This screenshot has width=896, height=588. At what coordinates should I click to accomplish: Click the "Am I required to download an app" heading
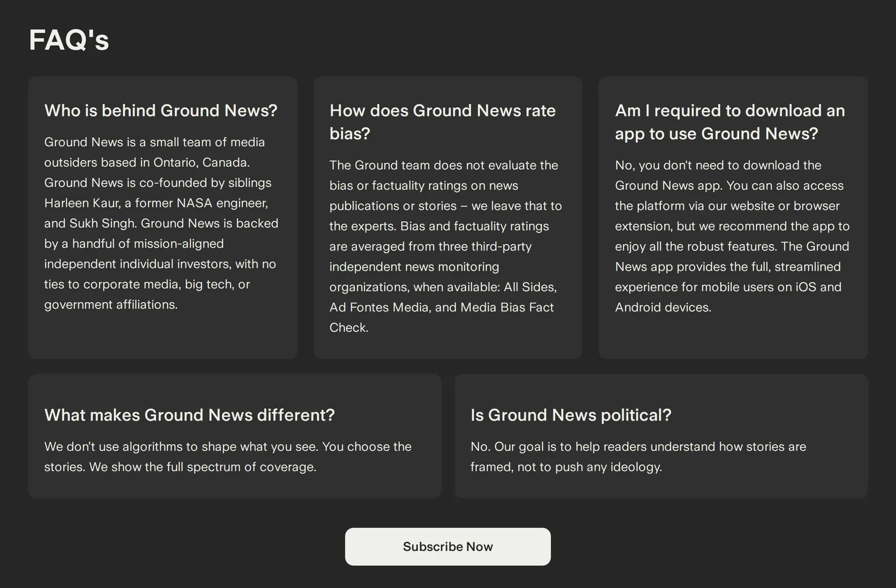coord(730,122)
